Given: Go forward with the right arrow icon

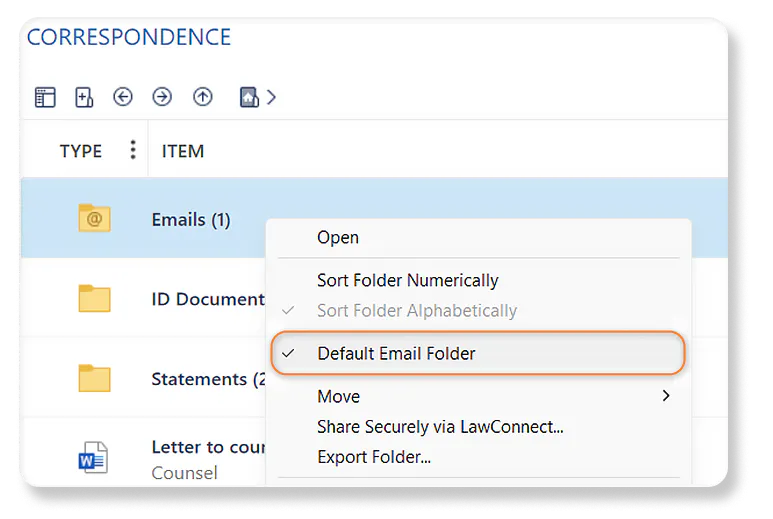Looking at the screenshot, I should (x=162, y=97).
